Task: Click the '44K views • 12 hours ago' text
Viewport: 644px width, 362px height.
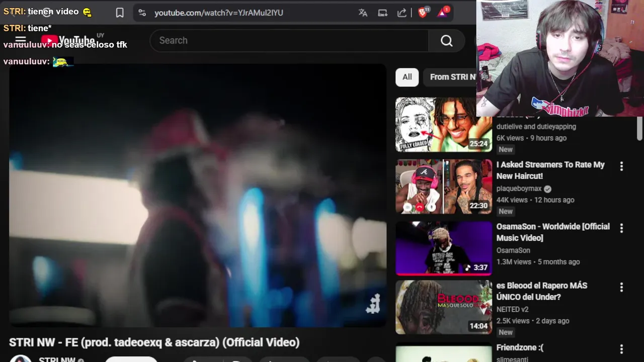Action: click(535, 200)
